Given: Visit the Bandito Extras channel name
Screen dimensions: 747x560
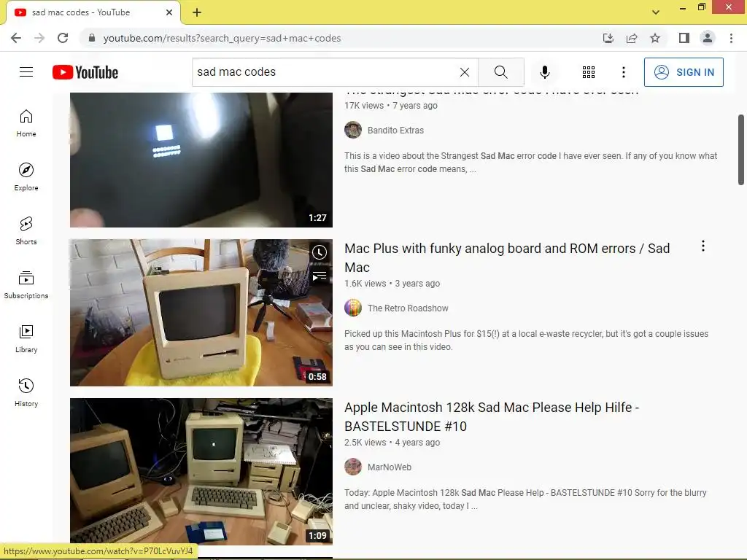Looking at the screenshot, I should click(x=395, y=130).
